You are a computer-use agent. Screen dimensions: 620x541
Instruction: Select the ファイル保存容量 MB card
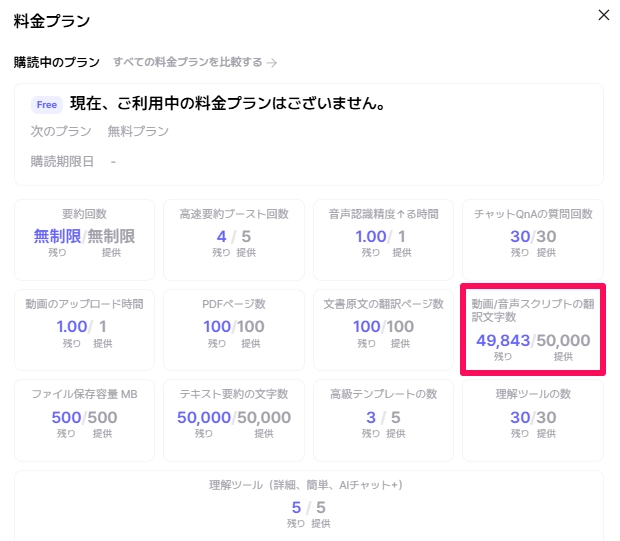pyautogui.click(x=84, y=419)
